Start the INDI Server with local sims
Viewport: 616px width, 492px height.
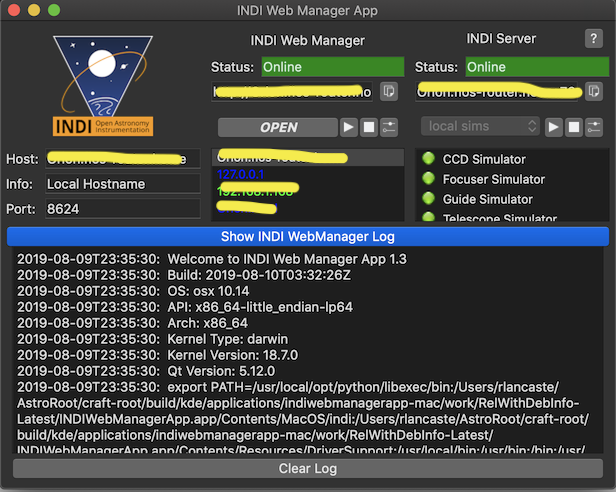pos(554,127)
